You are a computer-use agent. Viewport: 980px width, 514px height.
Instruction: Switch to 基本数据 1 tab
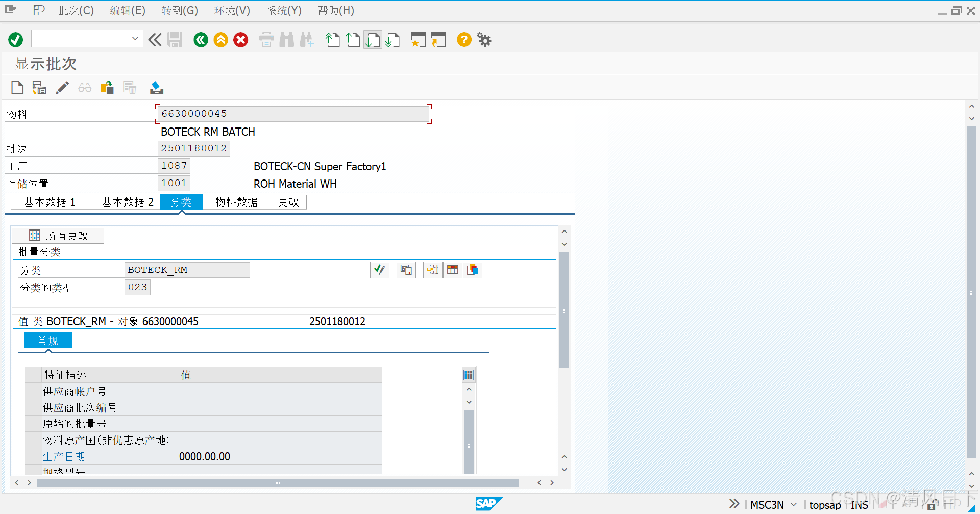(x=50, y=202)
